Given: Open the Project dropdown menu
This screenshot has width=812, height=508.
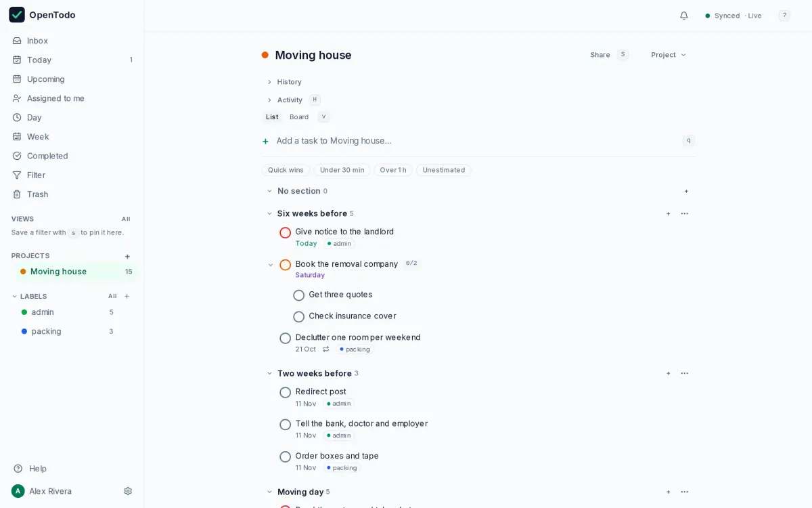Looking at the screenshot, I should 669,55.
